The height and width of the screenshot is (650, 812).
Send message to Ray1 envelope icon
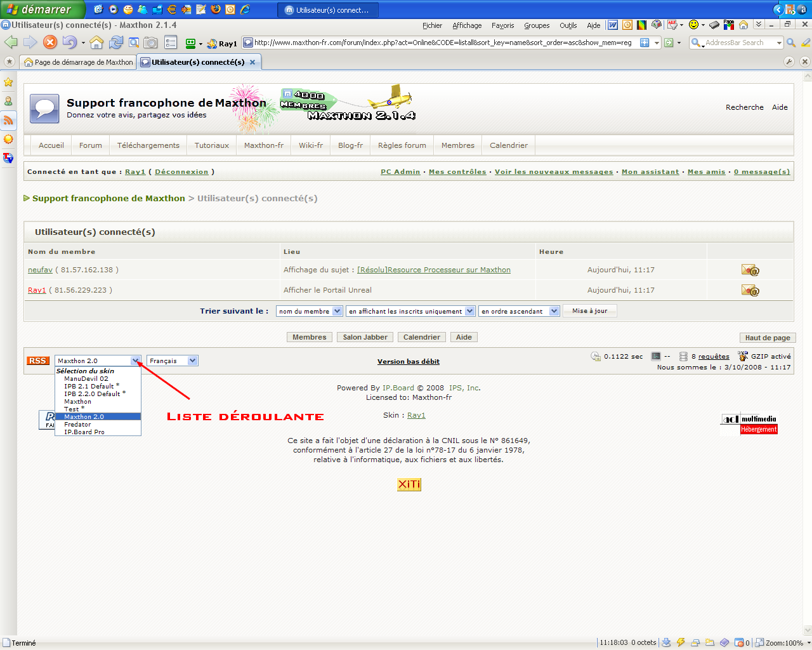tap(750, 290)
